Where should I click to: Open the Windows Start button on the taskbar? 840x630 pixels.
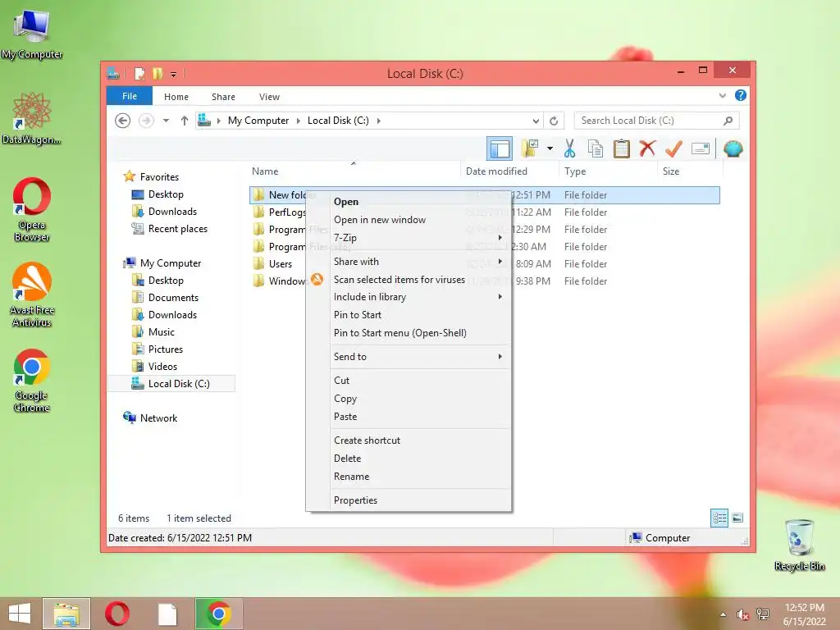(x=20, y=614)
